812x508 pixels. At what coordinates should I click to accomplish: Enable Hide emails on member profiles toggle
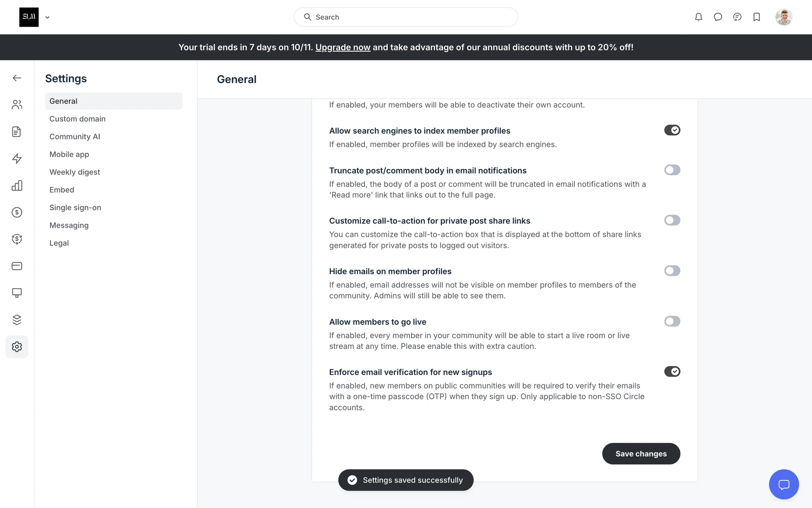pyautogui.click(x=672, y=271)
